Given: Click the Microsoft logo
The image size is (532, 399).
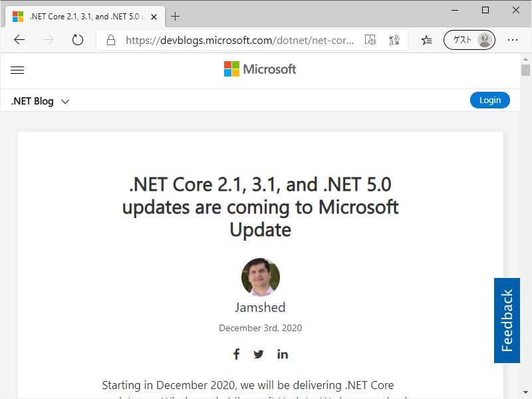Looking at the screenshot, I should (x=260, y=69).
